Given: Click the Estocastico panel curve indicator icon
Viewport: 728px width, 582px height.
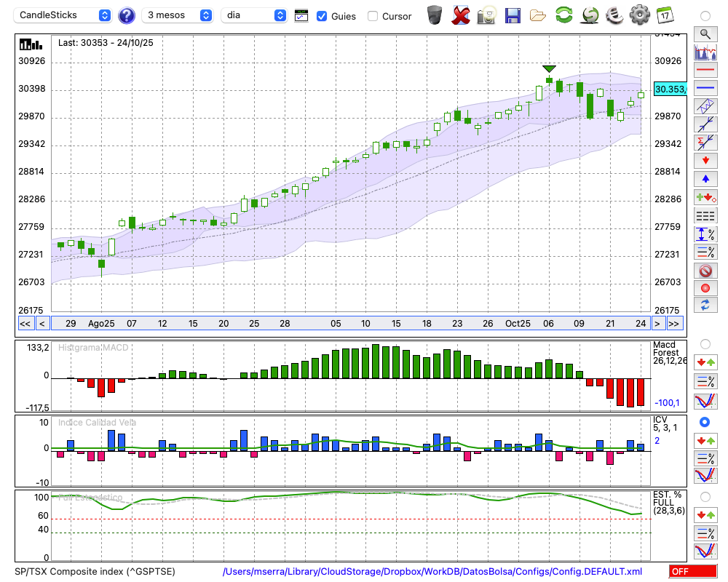Looking at the screenshot, I should pos(705,551).
